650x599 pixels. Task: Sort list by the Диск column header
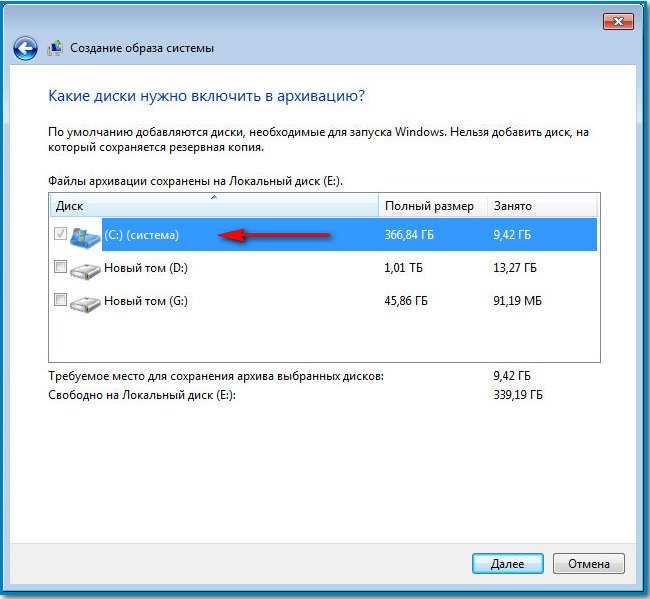pos(214,206)
